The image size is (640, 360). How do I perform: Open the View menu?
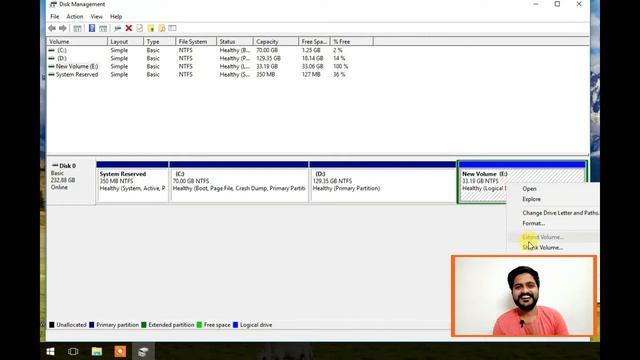point(96,16)
